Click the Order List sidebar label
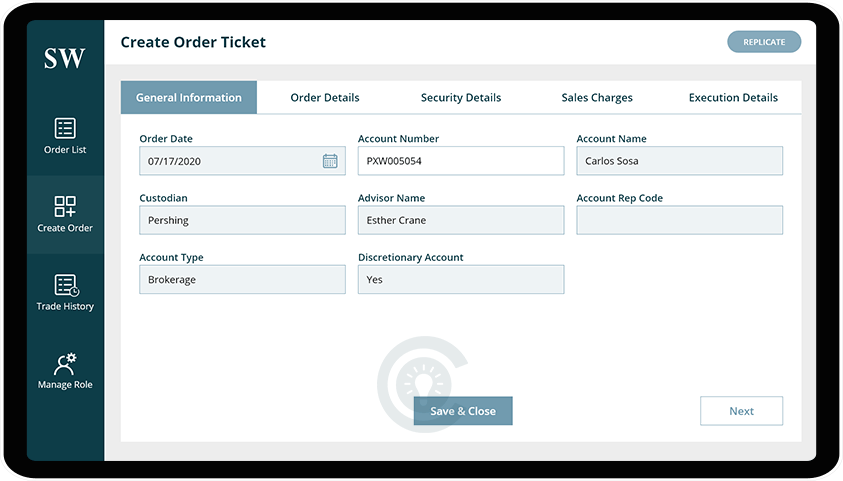Screen dimensions: 843x481 pos(65,150)
